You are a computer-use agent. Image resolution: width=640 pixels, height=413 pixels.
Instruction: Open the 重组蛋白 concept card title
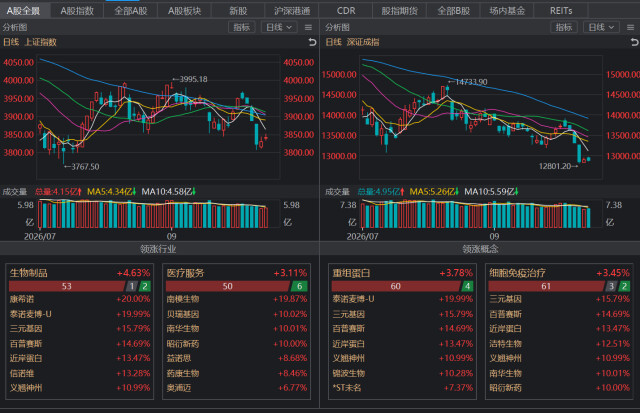tap(351, 273)
